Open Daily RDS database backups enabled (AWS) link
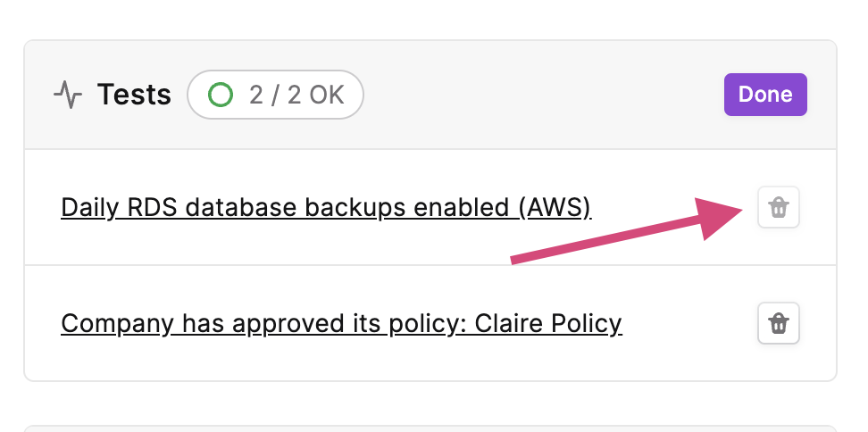Viewport: 868px width, 432px height. coord(326,208)
